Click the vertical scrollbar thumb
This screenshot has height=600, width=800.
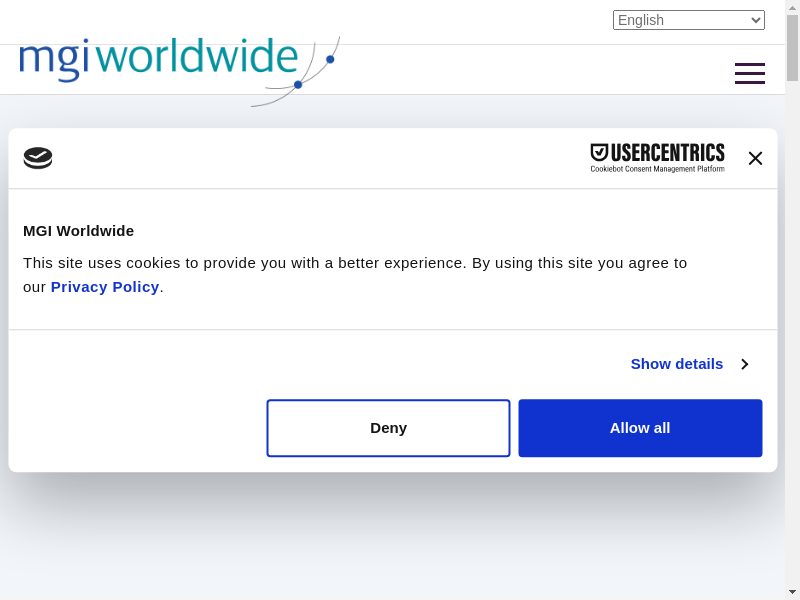(x=792, y=47)
